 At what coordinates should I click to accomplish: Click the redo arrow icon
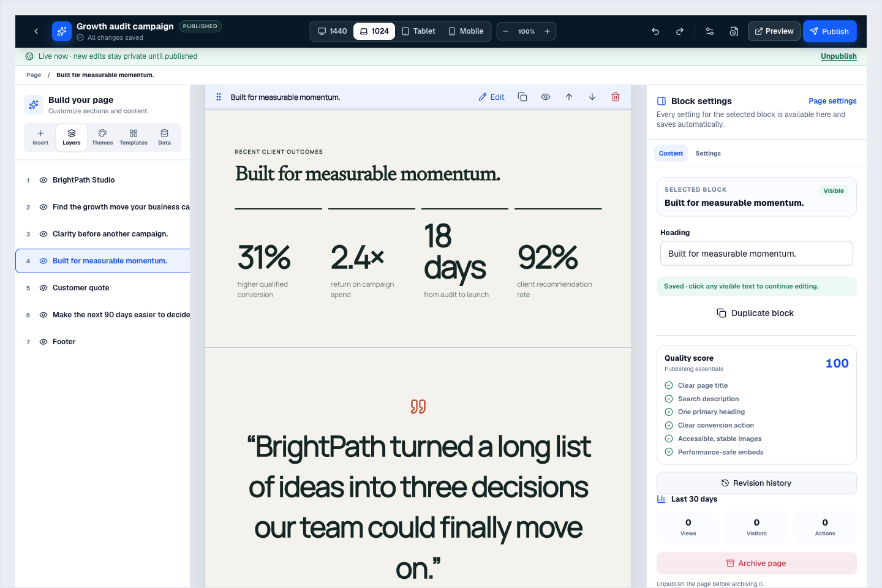pyautogui.click(x=679, y=31)
